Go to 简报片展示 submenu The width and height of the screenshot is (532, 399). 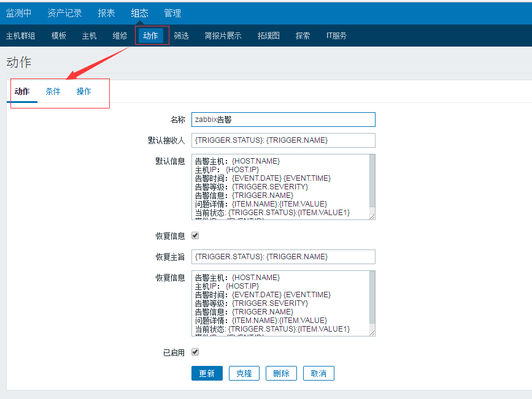(x=223, y=36)
